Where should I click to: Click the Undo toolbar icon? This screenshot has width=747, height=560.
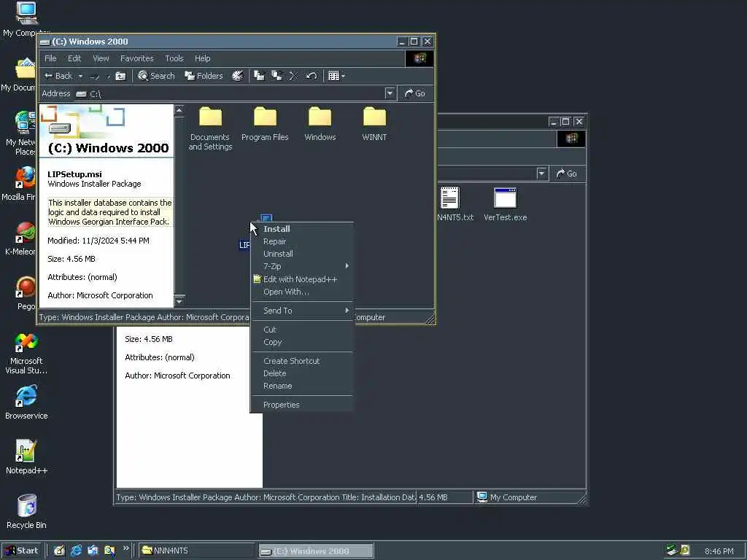tap(311, 76)
